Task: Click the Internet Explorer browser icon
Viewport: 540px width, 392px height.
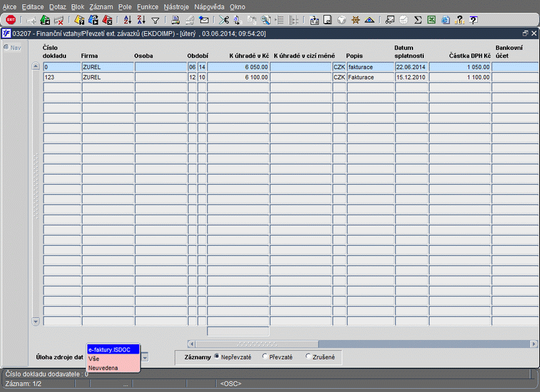Action: pos(446,20)
